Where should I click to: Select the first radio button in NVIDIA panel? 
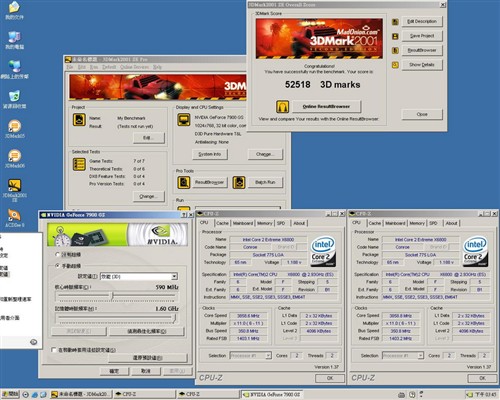click(x=57, y=255)
